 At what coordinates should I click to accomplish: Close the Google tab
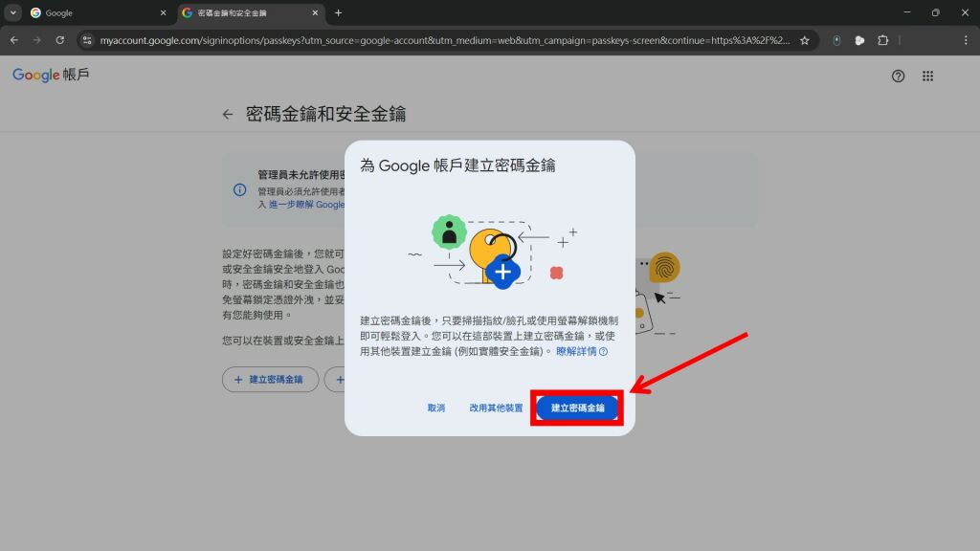(163, 12)
